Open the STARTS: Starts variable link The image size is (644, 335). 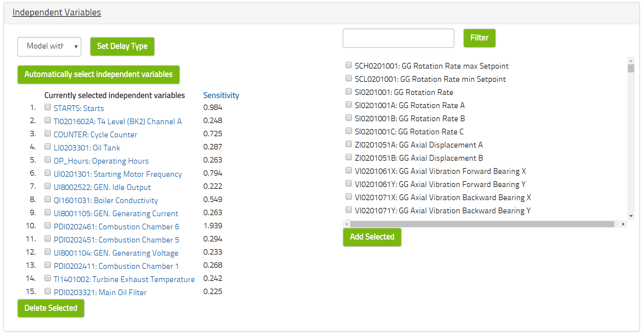[79, 109]
